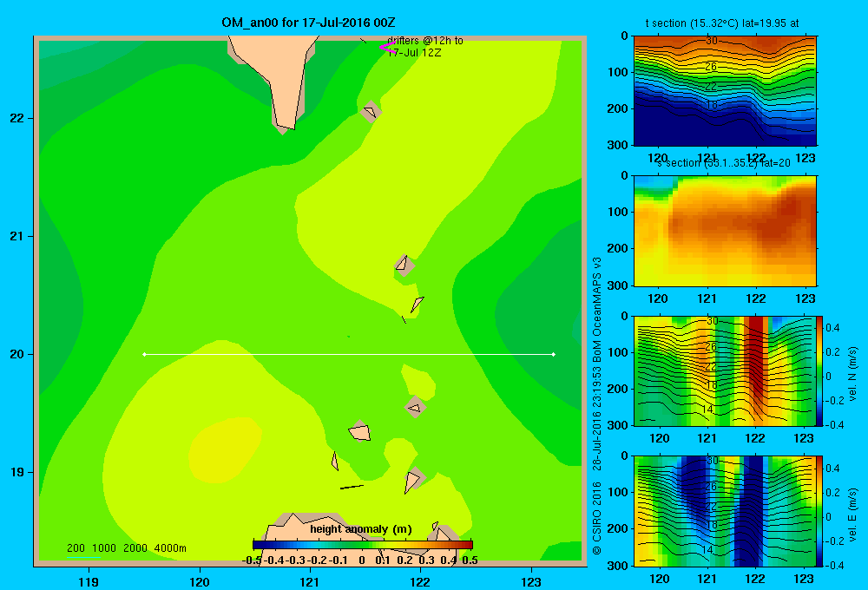The height and width of the screenshot is (590, 868).
Task: Click the "200" depth contour legend value
Action: [x=76, y=548]
